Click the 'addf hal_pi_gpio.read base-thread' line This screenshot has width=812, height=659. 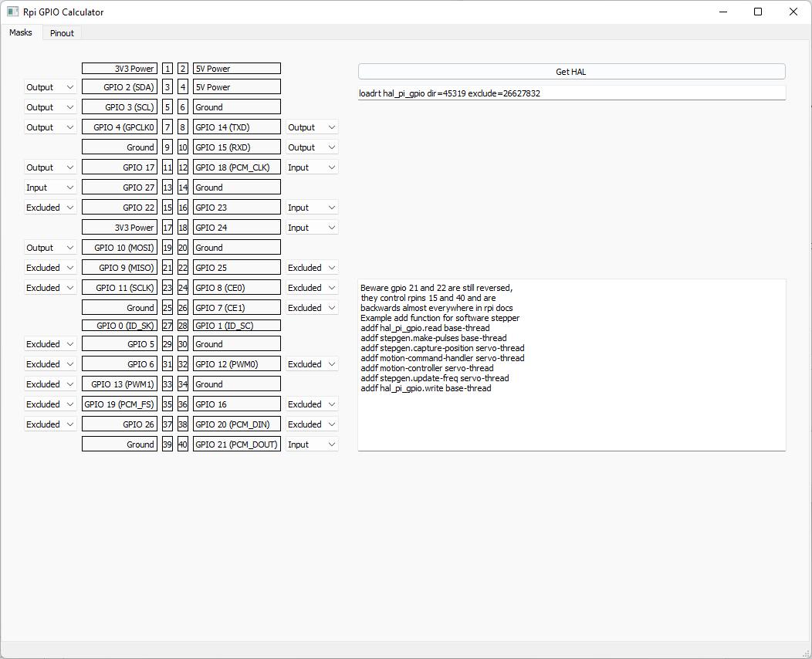pos(425,328)
